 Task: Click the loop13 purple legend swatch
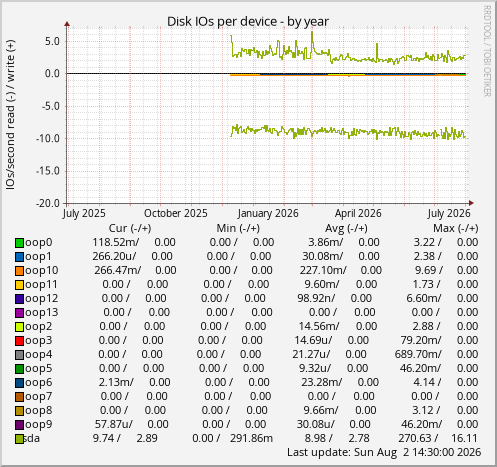pos(19,313)
